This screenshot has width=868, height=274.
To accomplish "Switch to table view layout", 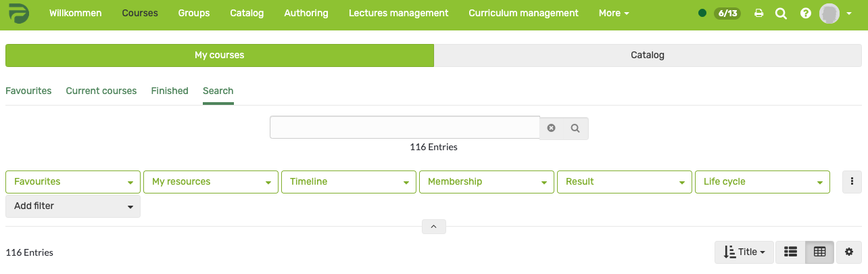I will point(819,252).
